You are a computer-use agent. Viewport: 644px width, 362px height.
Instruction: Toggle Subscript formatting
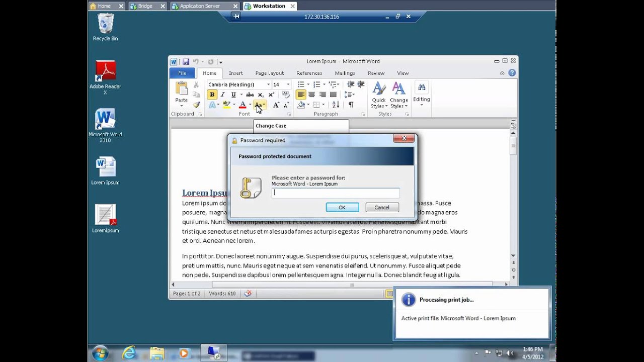pos(261,95)
